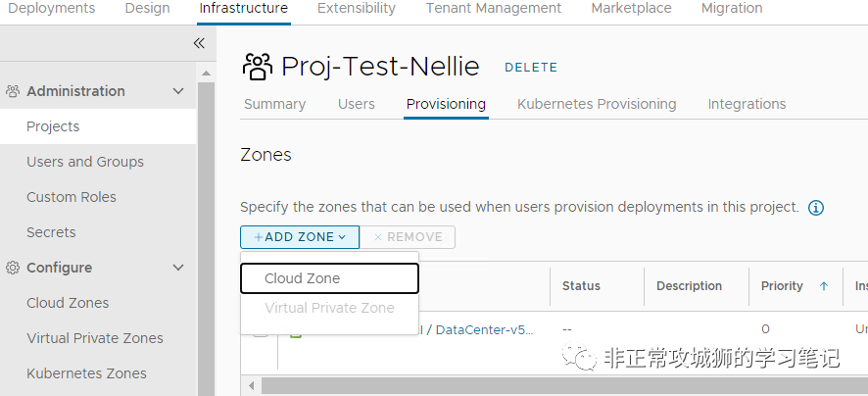Screen dimensions: 868x396
Task: Delete the Proj-Test-Nellie project
Action: tap(530, 68)
